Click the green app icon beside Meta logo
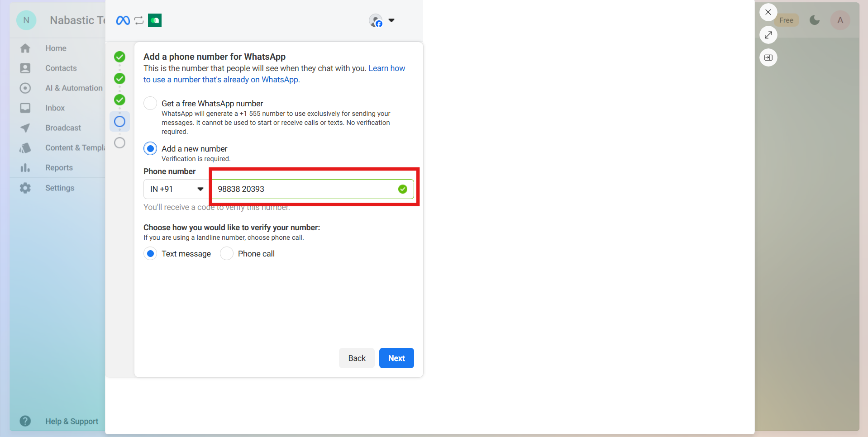The height and width of the screenshot is (437, 868). (x=155, y=20)
